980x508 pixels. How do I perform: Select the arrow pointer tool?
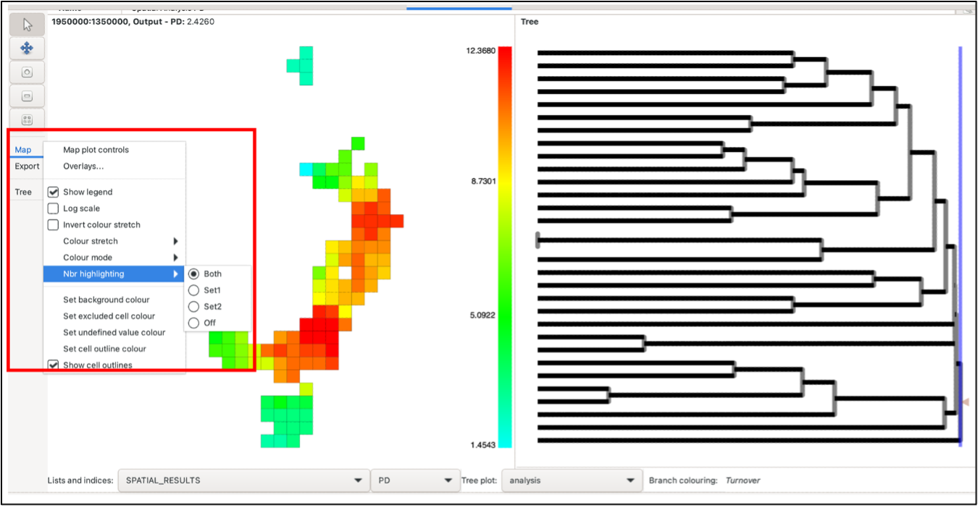pos(27,25)
